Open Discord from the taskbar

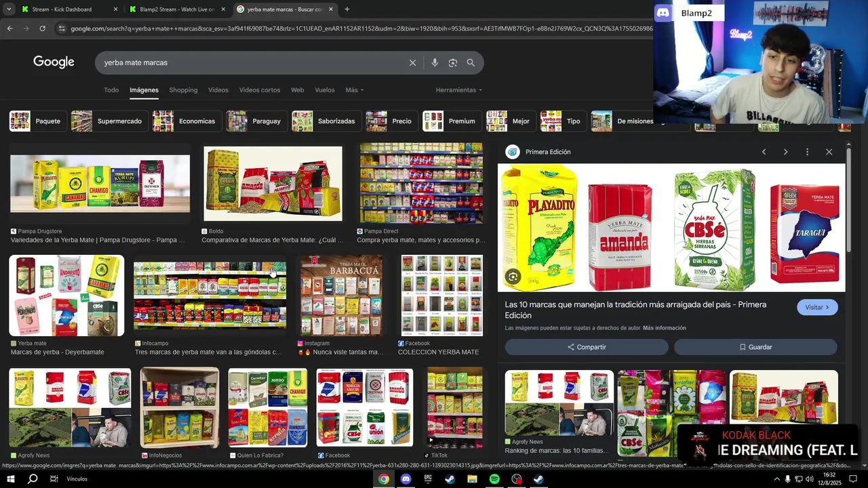406,479
